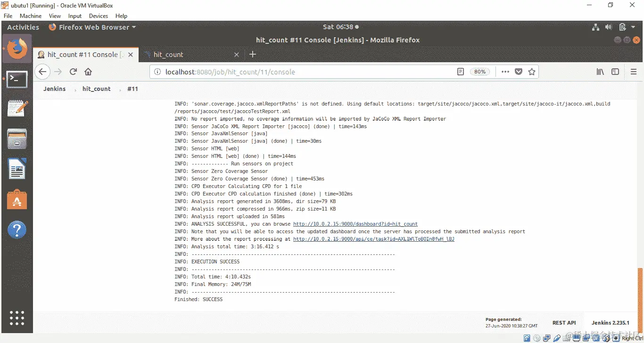644x343 pixels.
Task: Open Help icon in Ubuntu dock
Action: 17,230
